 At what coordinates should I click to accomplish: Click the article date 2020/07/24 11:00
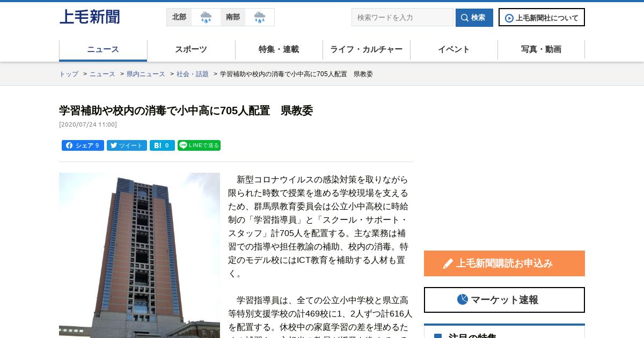click(88, 124)
